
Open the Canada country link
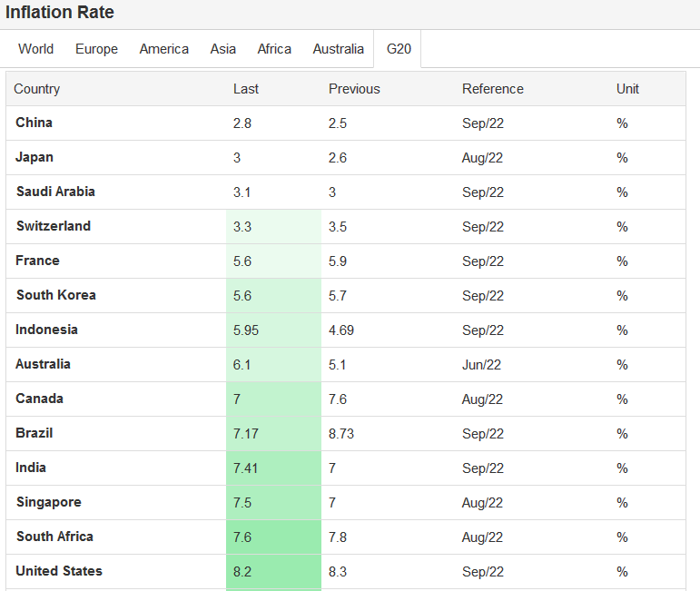(x=39, y=399)
